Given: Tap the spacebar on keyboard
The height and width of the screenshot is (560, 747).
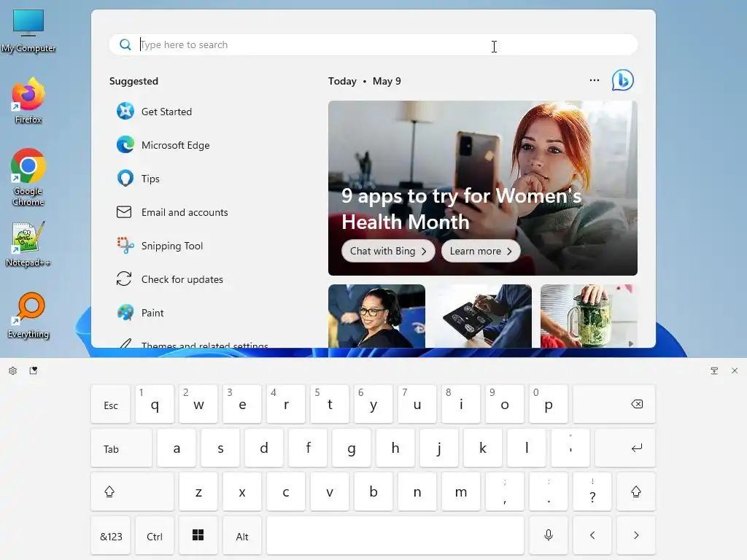Looking at the screenshot, I should pyautogui.click(x=395, y=535).
